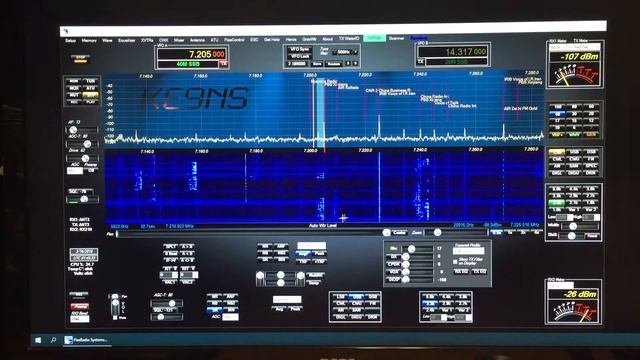Viewport: 640px width, 360px height.
Task: Select the RX1 Var 2 filter button
Action: coord(591,209)
